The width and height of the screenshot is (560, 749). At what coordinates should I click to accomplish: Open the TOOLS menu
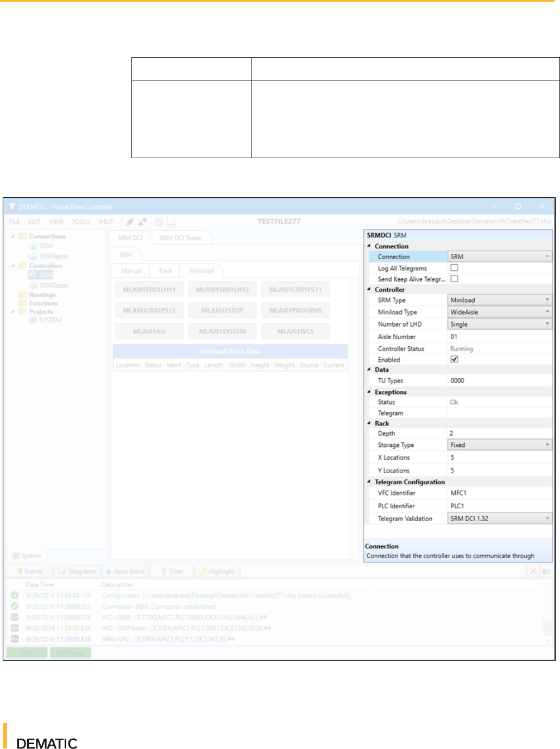click(81, 222)
